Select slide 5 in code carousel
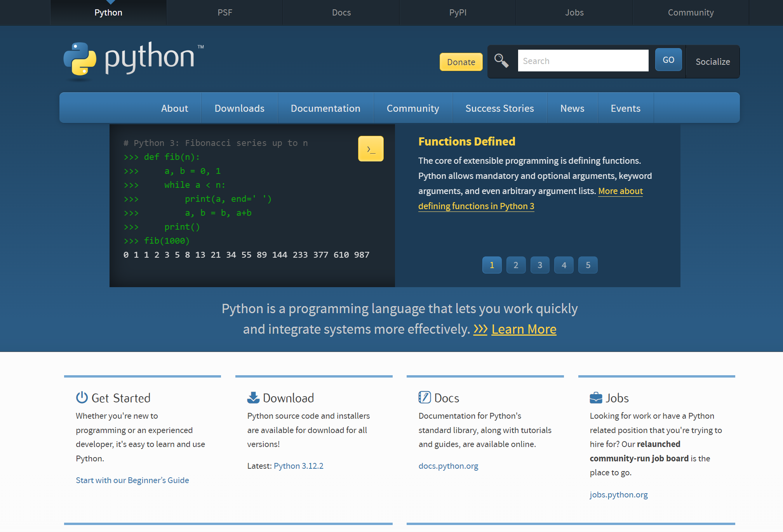 click(588, 265)
